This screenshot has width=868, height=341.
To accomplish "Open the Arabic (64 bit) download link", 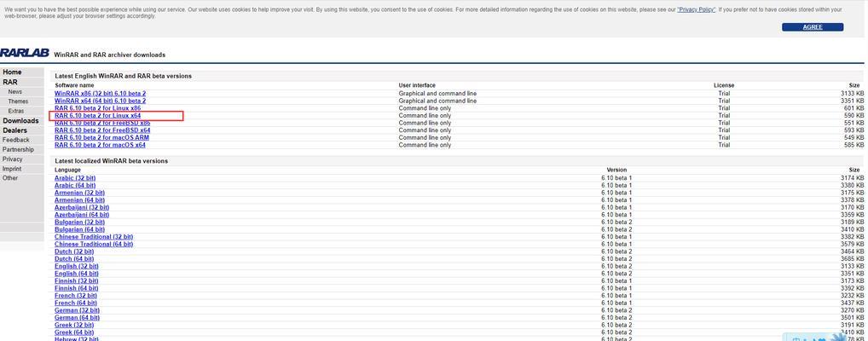I will point(75,186).
